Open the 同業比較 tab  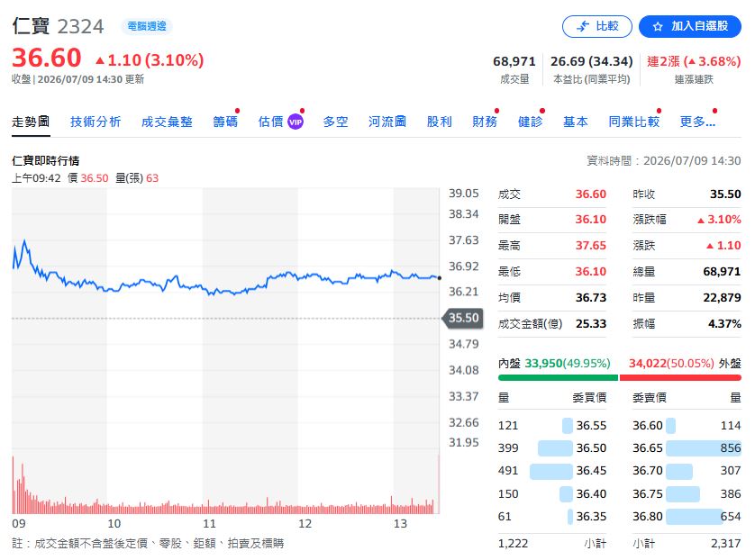633,122
